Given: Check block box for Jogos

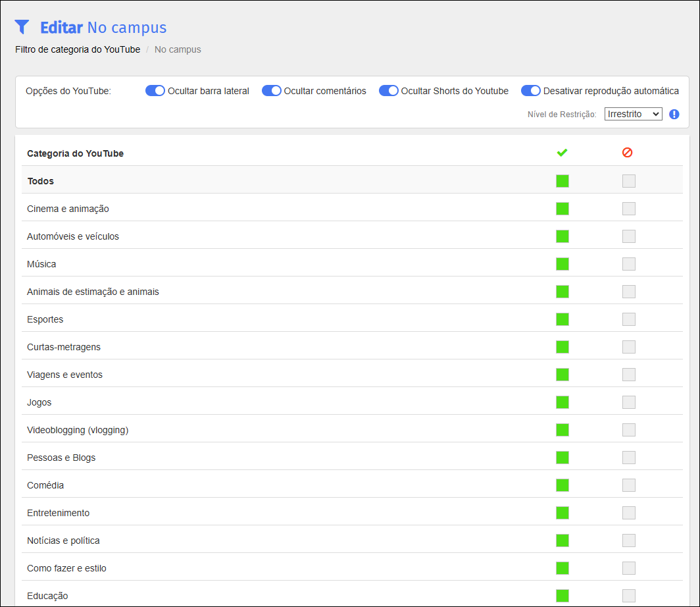Looking at the screenshot, I should [628, 402].
